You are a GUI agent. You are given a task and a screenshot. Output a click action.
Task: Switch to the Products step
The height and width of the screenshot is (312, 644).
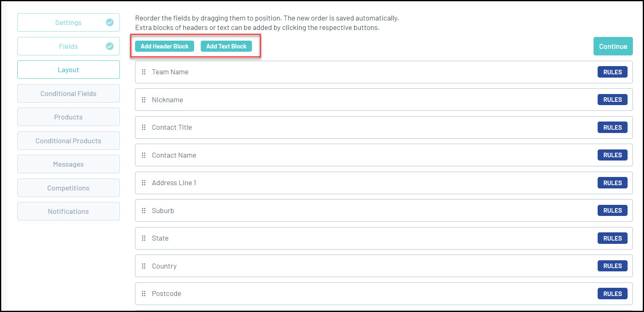coord(69,117)
